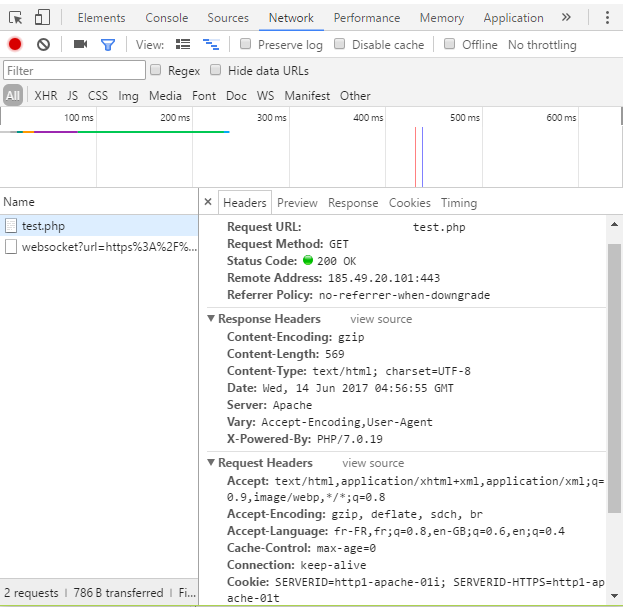Filter requests by Other type
This screenshot has height=607, width=623.
point(355,96)
